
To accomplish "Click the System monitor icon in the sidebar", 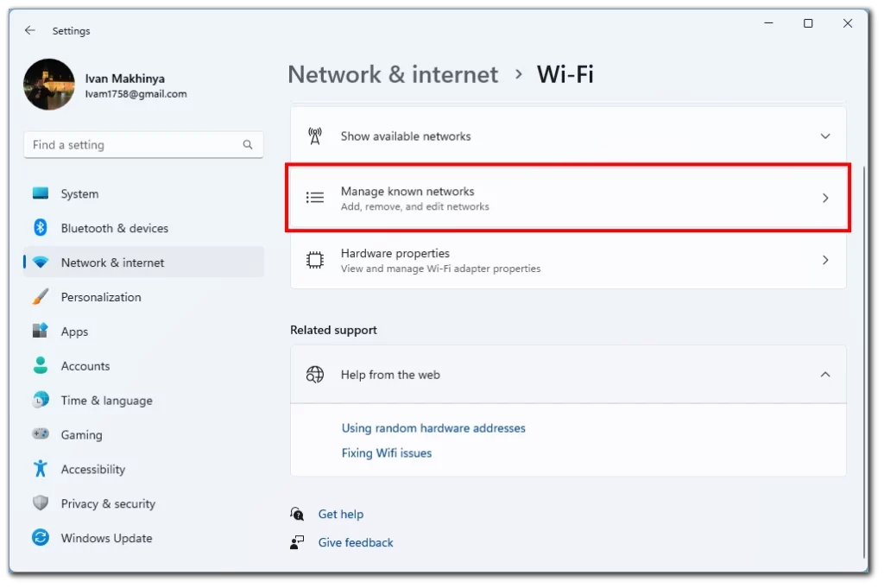I will click(41, 193).
